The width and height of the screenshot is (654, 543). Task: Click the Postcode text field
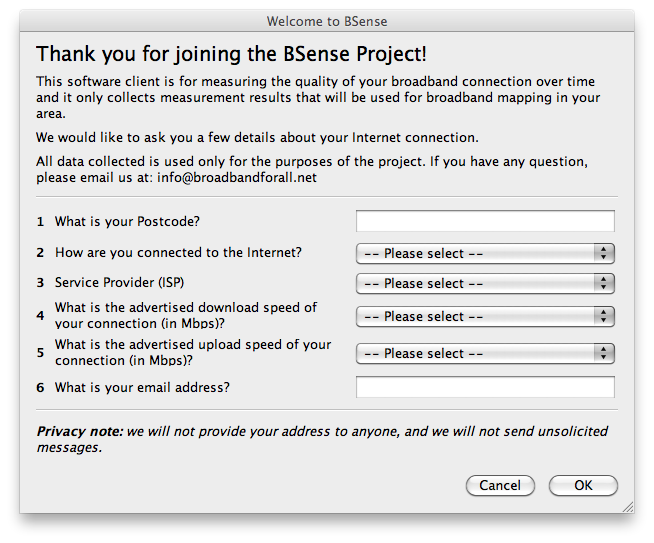click(485, 221)
